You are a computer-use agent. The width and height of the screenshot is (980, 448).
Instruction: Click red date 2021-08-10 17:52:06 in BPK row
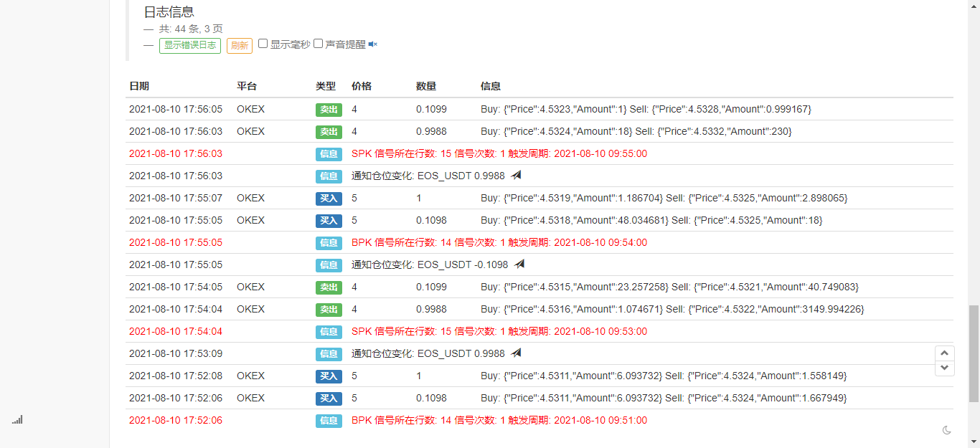pos(176,420)
